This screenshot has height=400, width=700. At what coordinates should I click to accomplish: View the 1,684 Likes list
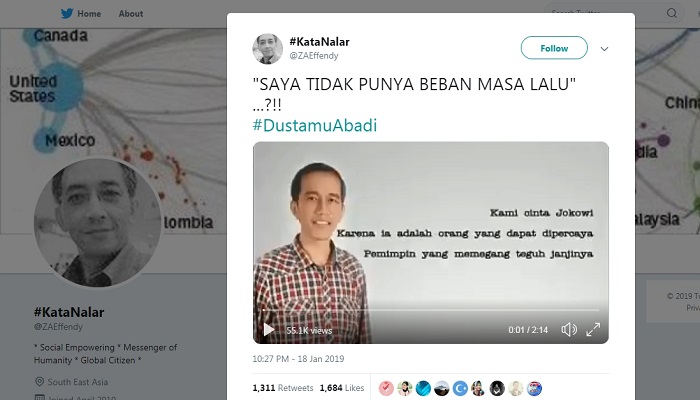click(342, 388)
